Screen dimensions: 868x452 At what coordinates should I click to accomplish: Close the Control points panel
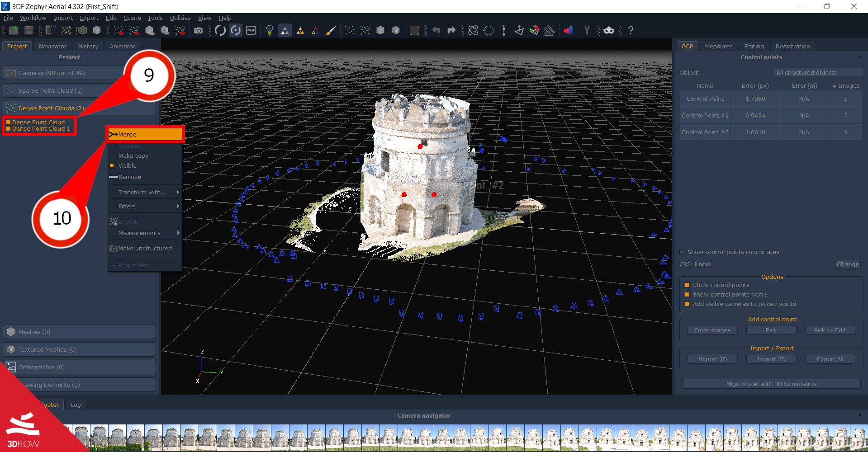coord(860,57)
